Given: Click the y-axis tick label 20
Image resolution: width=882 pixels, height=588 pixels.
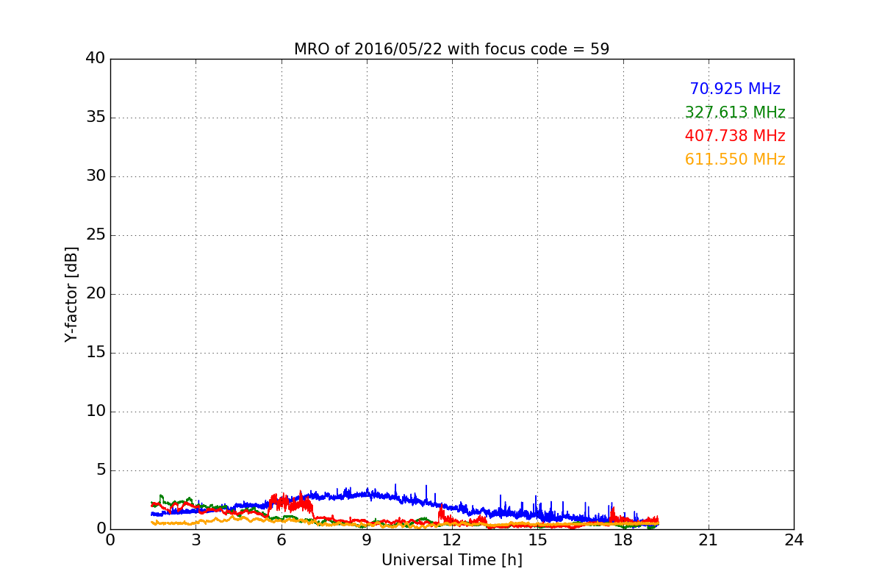Looking at the screenshot, I should click(x=96, y=294).
